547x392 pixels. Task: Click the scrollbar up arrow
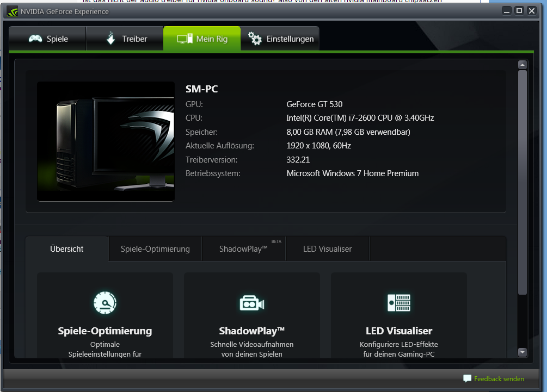[x=522, y=65]
